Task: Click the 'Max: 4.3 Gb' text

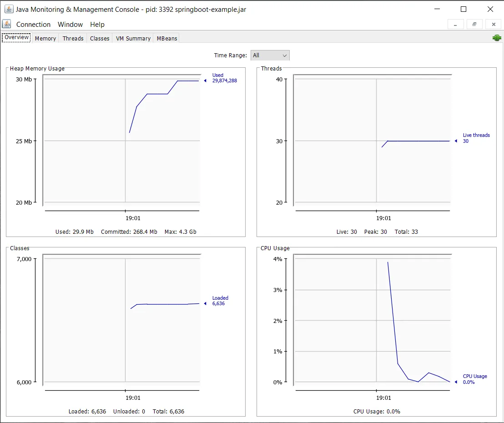Action: 180,232
